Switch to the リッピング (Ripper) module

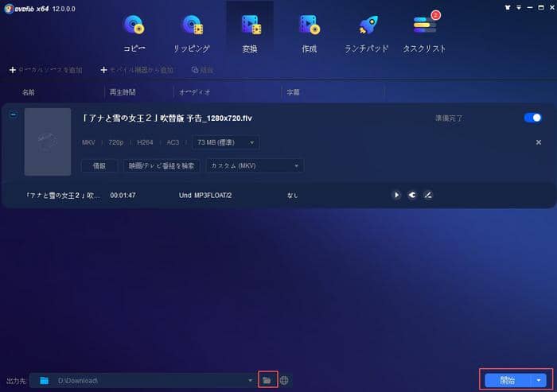pyautogui.click(x=192, y=33)
